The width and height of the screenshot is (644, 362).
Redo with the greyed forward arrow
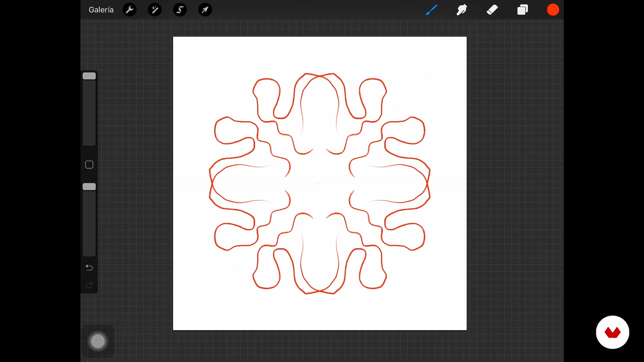[89, 285]
